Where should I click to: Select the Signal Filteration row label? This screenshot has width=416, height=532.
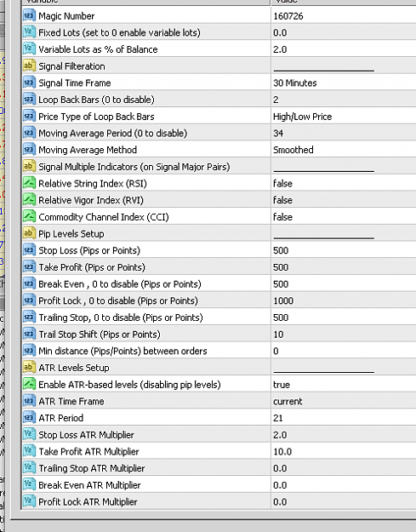coord(71,66)
